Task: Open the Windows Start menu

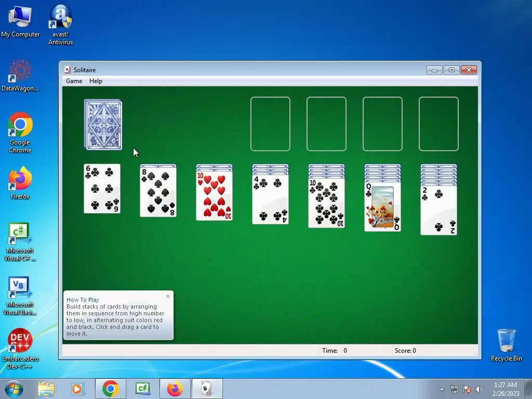Action: point(14,389)
